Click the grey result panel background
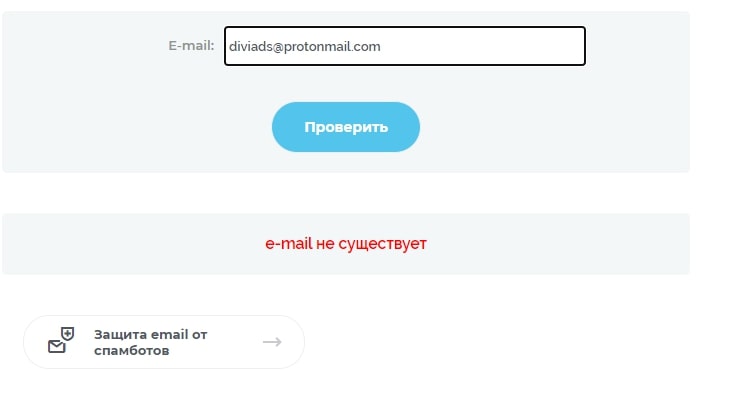The width and height of the screenshot is (730, 418). [559, 244]
